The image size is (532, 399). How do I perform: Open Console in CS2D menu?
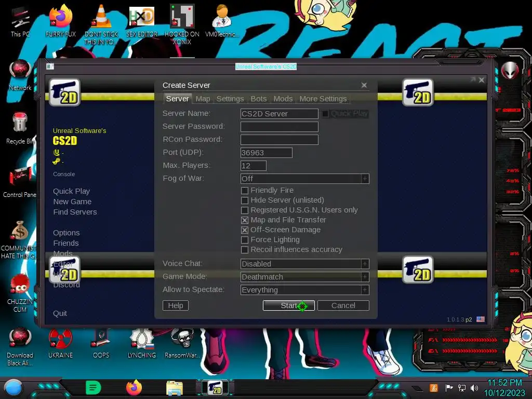point(64,174)
